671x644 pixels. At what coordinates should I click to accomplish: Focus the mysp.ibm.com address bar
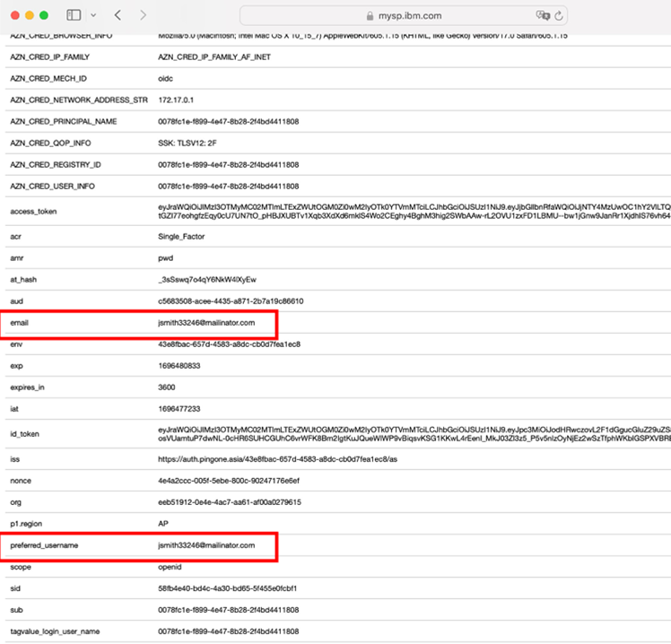[x=404, y=16]
